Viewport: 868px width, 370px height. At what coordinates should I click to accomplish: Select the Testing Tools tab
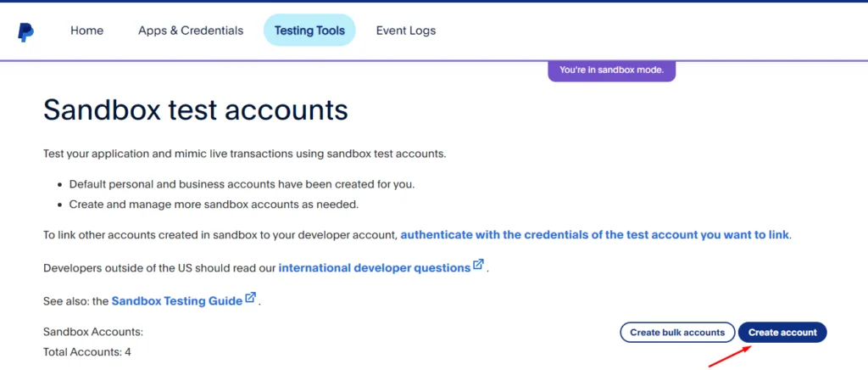[x=309, y=31]
